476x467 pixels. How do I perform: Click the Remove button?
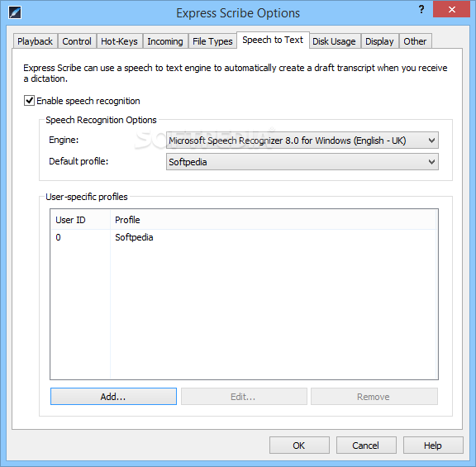pyautogui.click(x=374, y=397)
